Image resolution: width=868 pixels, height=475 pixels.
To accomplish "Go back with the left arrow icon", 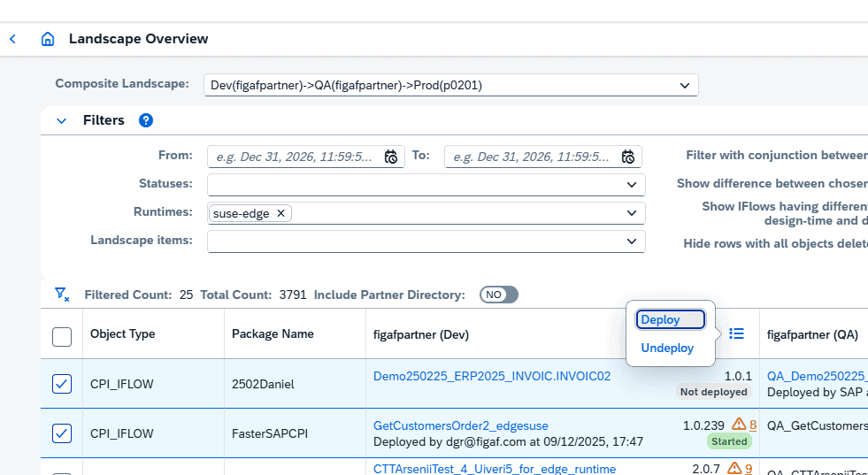I will click(x=12, y=39).
